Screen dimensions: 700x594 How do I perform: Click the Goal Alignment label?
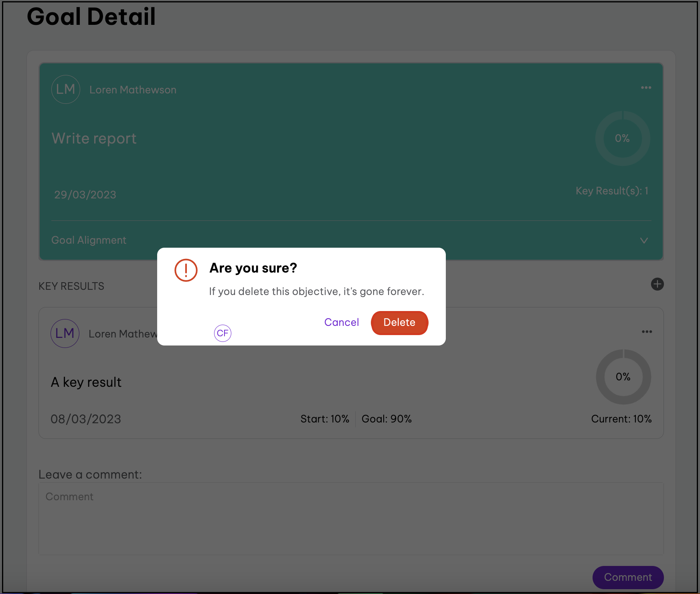click(x=89, y=240)
